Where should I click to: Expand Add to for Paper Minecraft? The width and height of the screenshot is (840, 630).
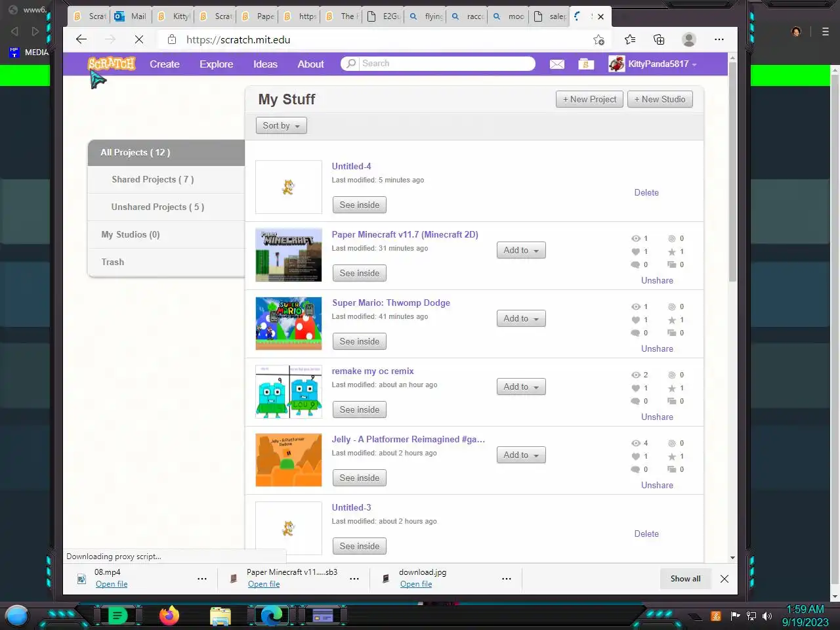click(521, 250)
